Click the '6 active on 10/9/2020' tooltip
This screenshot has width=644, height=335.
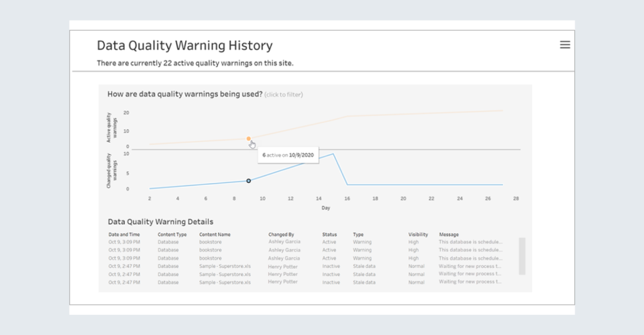288,155
